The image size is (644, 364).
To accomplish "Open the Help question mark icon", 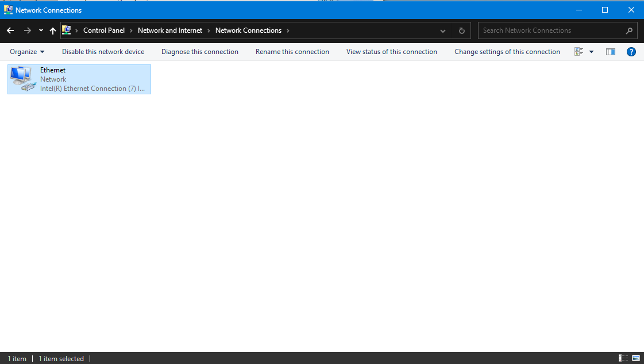I will pyautogui.click(x=631, y=52).
